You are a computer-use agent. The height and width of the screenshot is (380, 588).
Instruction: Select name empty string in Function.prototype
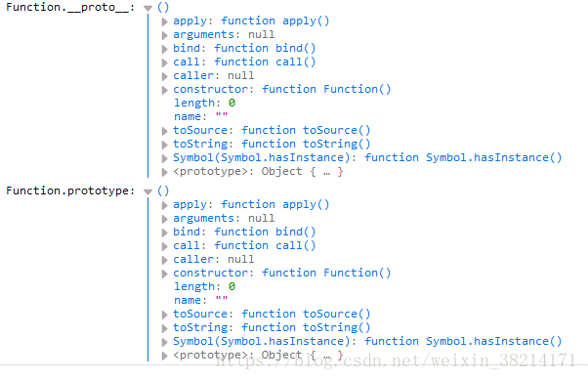click(200, 300)
